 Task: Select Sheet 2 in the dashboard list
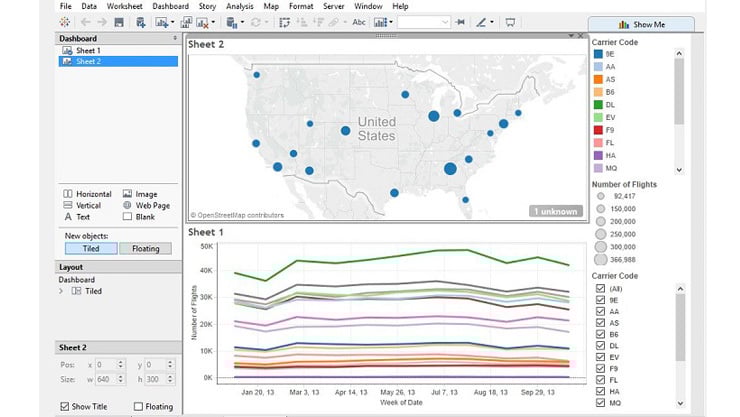pyautogui.click(x=118, y=61)
